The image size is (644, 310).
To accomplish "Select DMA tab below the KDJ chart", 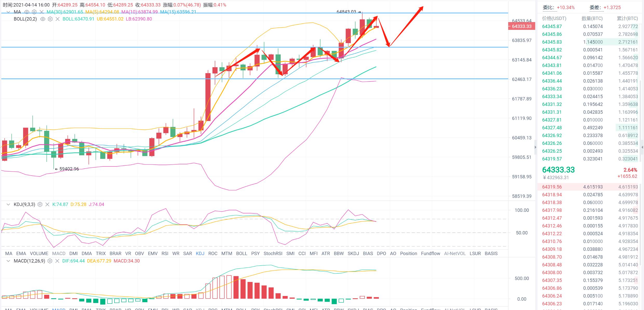I will click(87, 253).
